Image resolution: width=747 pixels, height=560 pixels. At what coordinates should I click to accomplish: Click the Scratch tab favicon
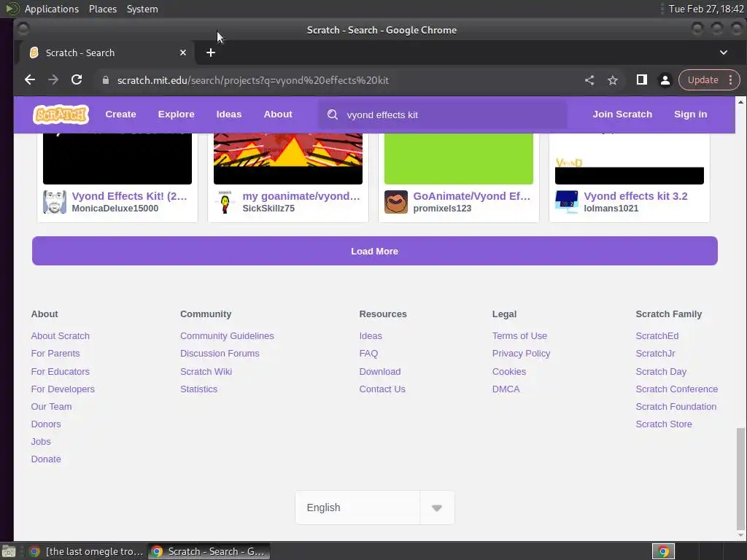click(x=34, y=52)
